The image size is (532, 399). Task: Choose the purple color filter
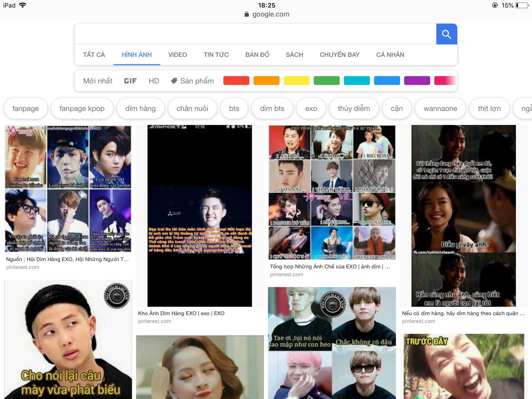pyautogui.click(x=417, y=81)
